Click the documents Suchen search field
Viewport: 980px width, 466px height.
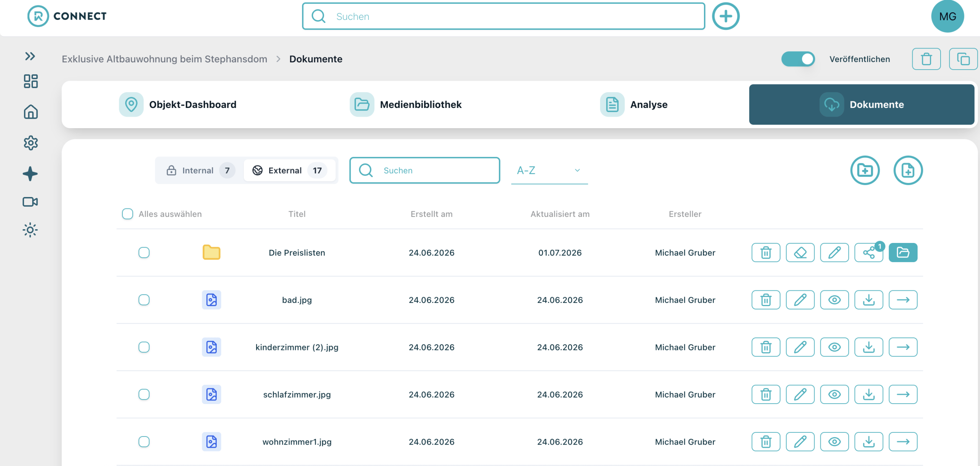(x=425, y=170)
